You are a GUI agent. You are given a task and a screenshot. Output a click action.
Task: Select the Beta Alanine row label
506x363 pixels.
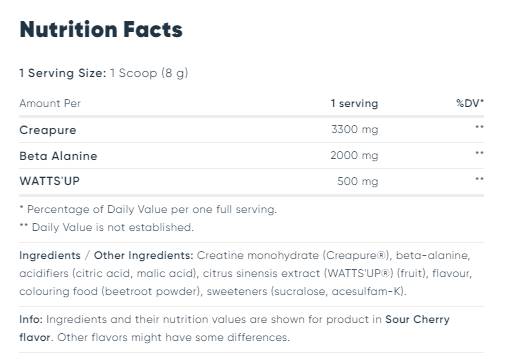58,156
